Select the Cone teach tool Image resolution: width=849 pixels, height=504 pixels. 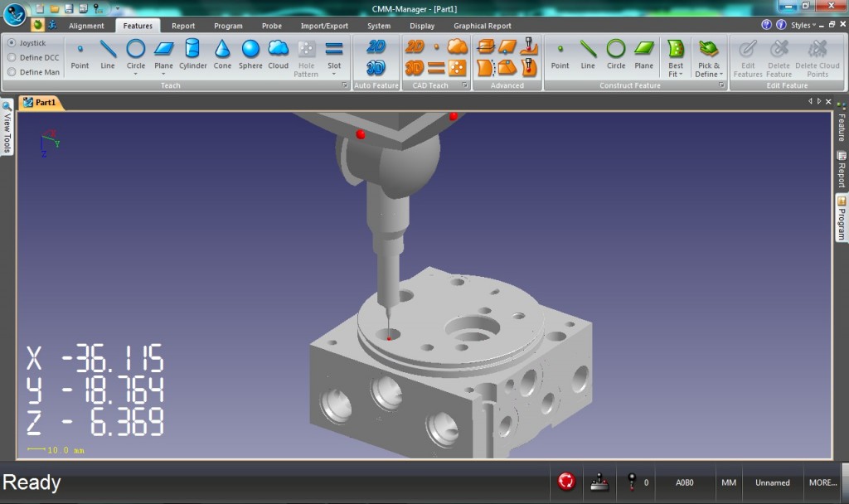(x=222, y=55)
